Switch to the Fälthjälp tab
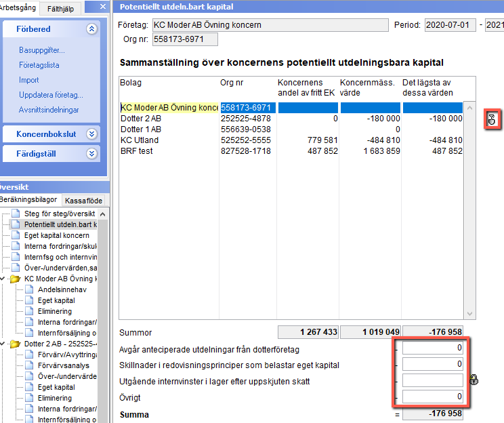This screenshot has height=423, width=504. [x=60, y=9]
